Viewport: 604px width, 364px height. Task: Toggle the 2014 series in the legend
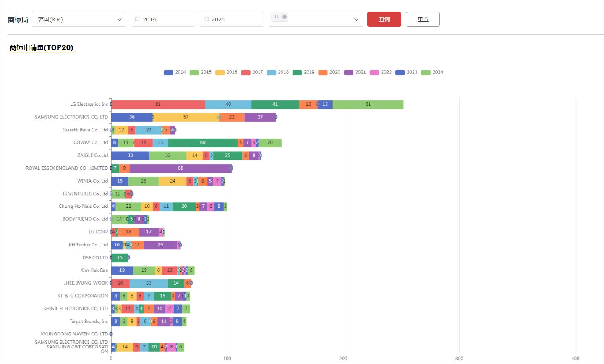click(175, 72)
